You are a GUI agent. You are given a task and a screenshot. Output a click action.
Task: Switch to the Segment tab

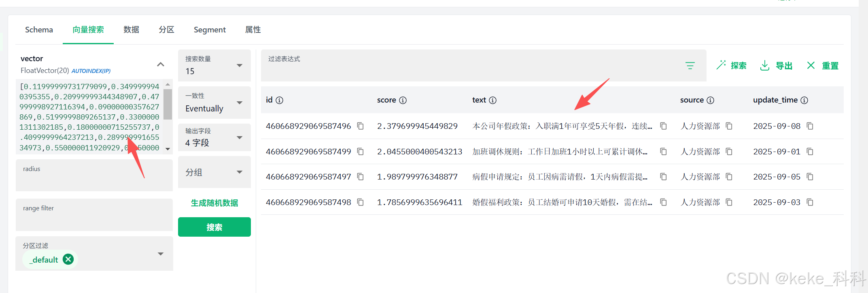click(x=210, y=30)
